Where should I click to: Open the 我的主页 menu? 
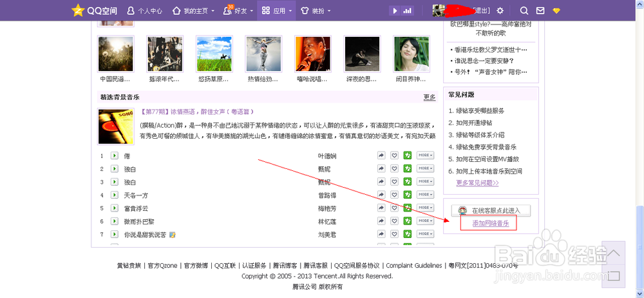click(x=193, y=11)
